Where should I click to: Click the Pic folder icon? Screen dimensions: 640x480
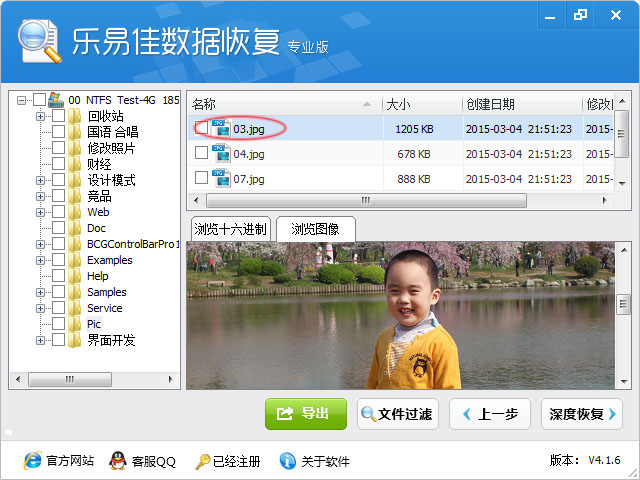pos(74,324)
